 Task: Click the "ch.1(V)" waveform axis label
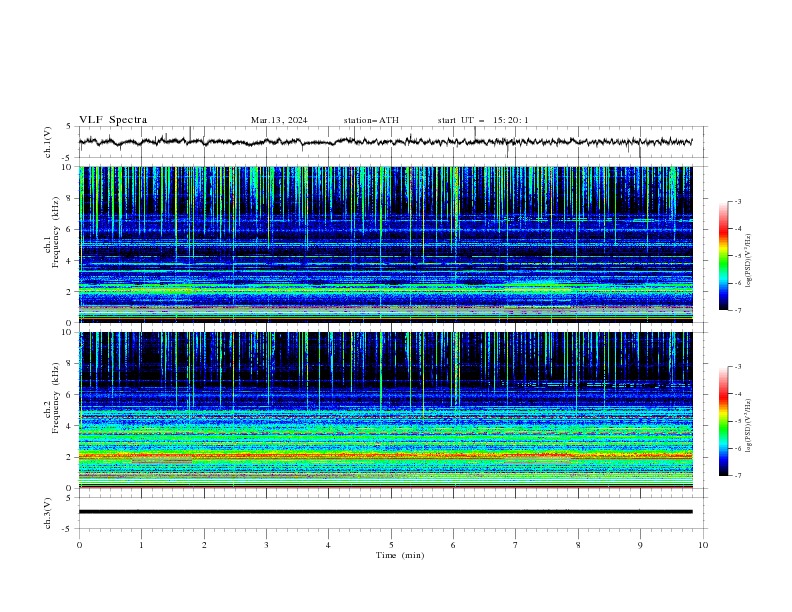coord(48,142)
